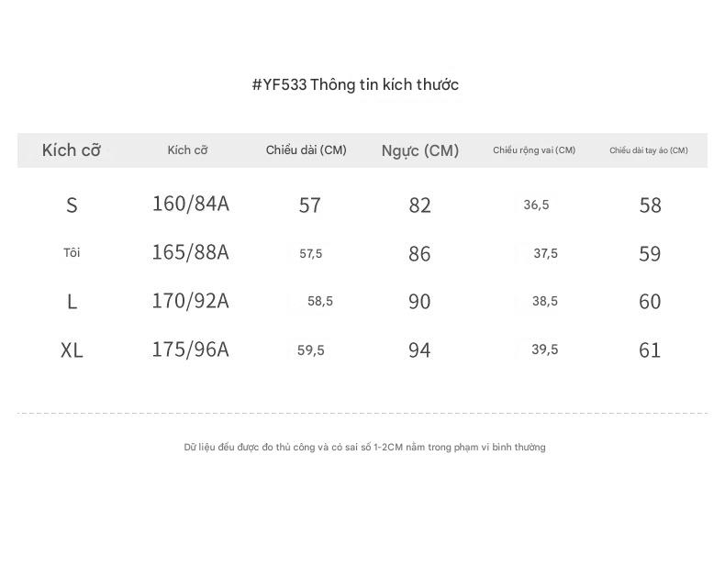
Task: Select the 'L' size row label
Action: (x=72, y=302)
